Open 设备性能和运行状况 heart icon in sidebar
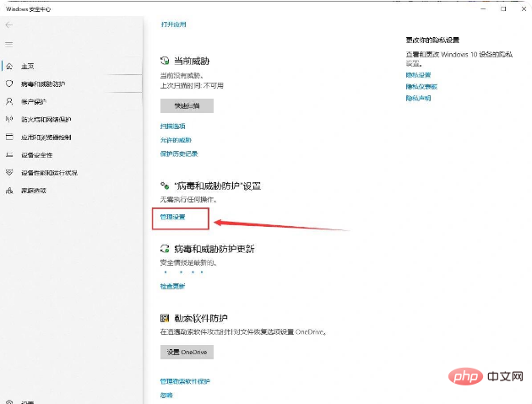Screen dimensions: 532x404 (x=9, y=173)
